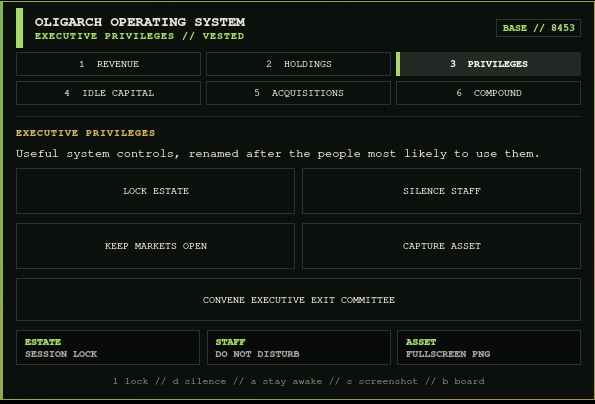Click the Capture Asset button
The width and height of the screenshot is (595, 404).
(441, 246)
